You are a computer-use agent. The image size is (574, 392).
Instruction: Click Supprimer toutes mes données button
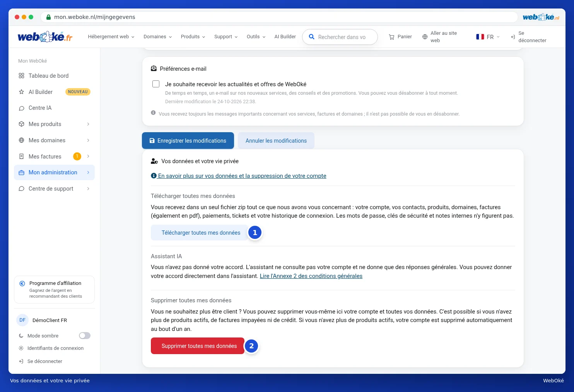click(198, 346)
